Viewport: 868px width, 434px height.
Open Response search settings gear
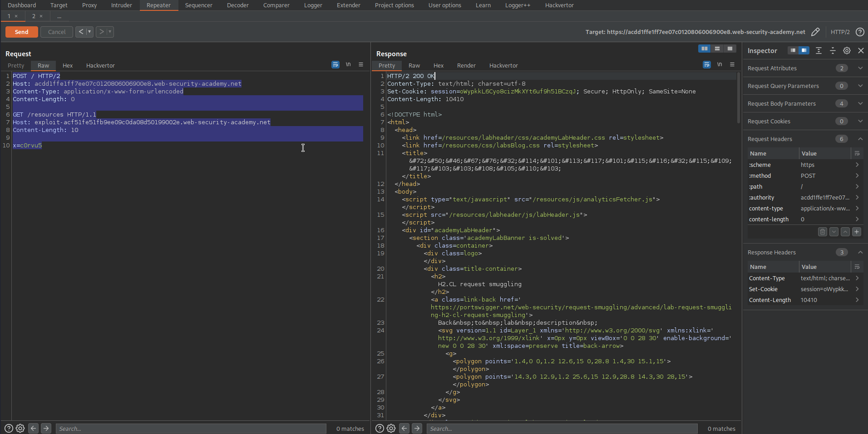(x=391, y=428)
